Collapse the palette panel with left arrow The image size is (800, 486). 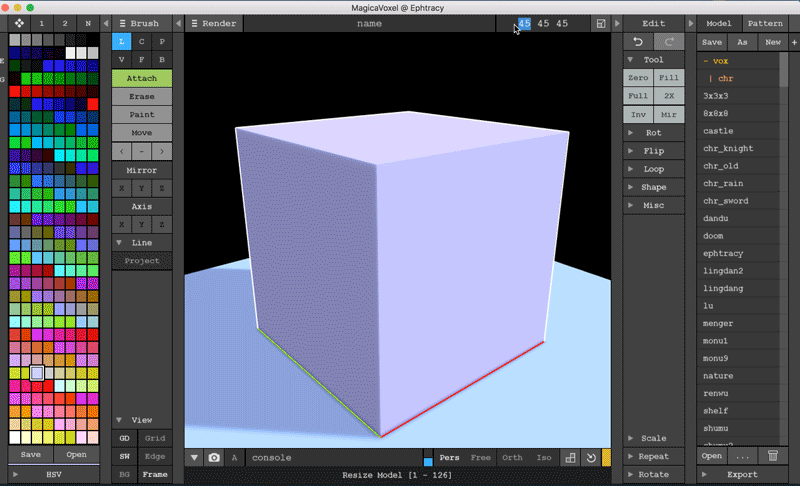106,23
